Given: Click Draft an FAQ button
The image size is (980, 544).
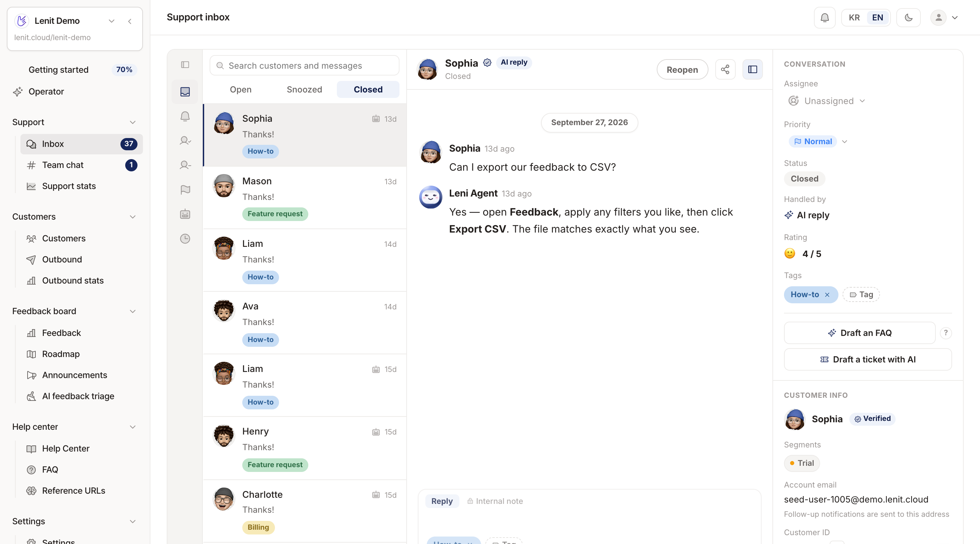Looking at the screenshot, I should [x=860, y=333].
